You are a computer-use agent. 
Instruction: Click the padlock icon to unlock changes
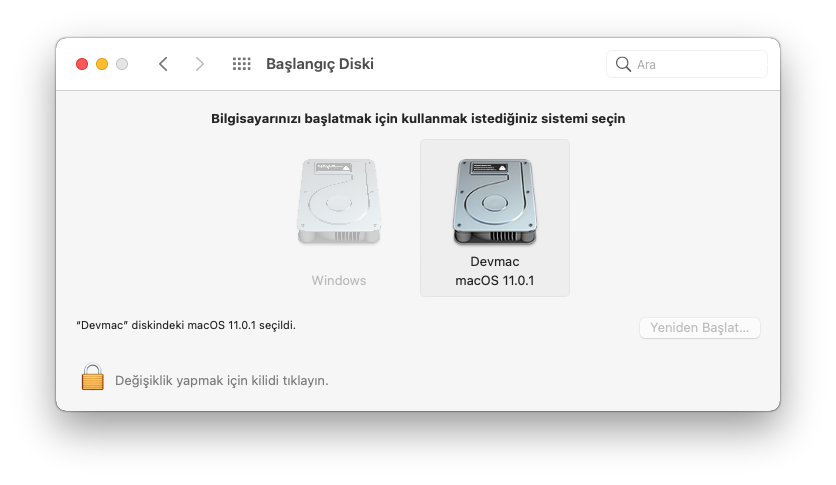(x=93, y=377)
